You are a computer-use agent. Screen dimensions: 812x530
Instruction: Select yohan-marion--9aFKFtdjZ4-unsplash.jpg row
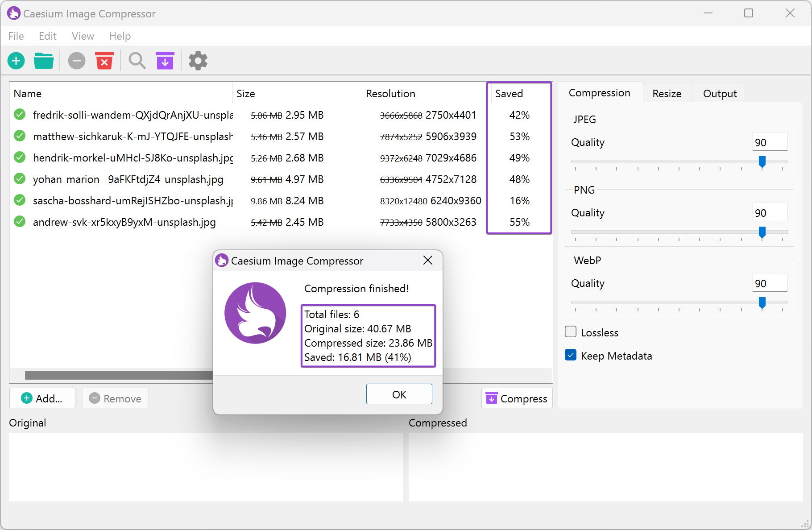pos(281,179)
